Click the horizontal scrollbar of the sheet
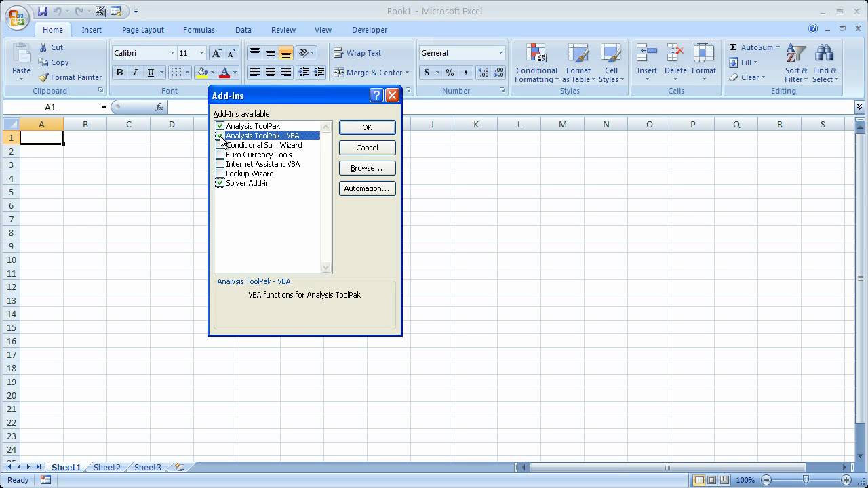 click(x=667, y=467)
